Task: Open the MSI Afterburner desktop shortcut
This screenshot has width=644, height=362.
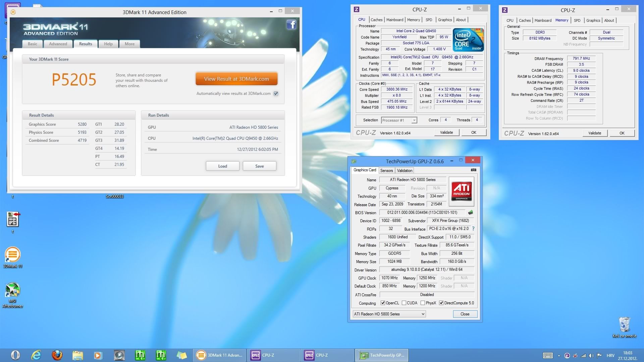Action: click(x=12, y=295)
